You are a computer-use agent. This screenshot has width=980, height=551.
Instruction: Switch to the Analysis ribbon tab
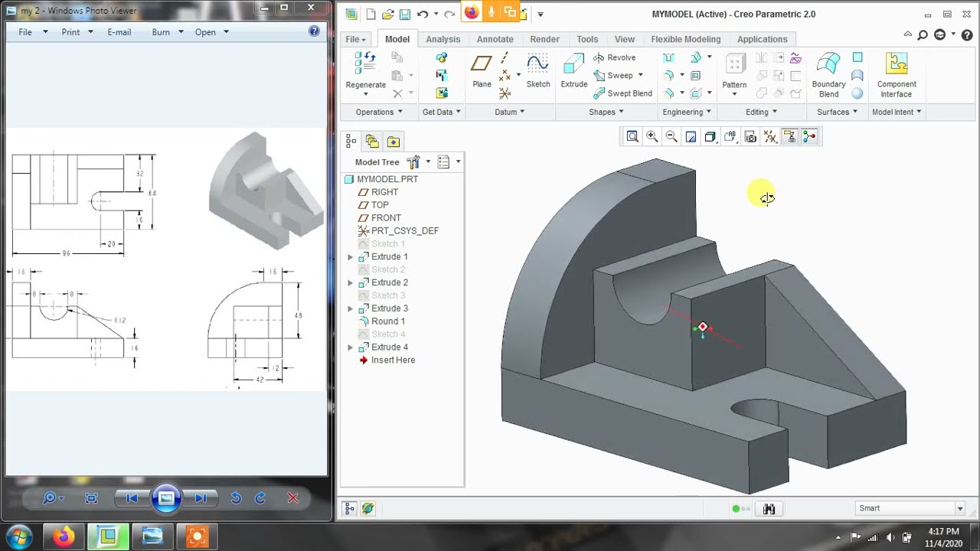tap(443, 39)
